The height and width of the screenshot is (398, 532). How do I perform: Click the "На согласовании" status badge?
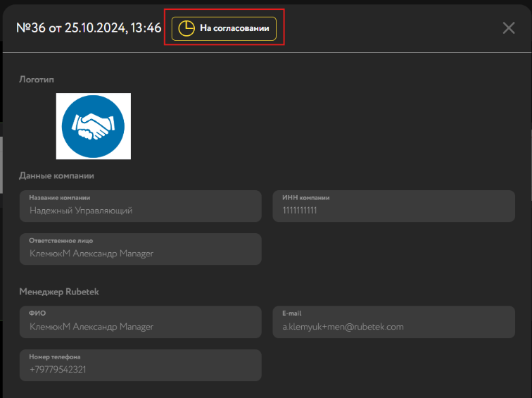coord(224,29)
